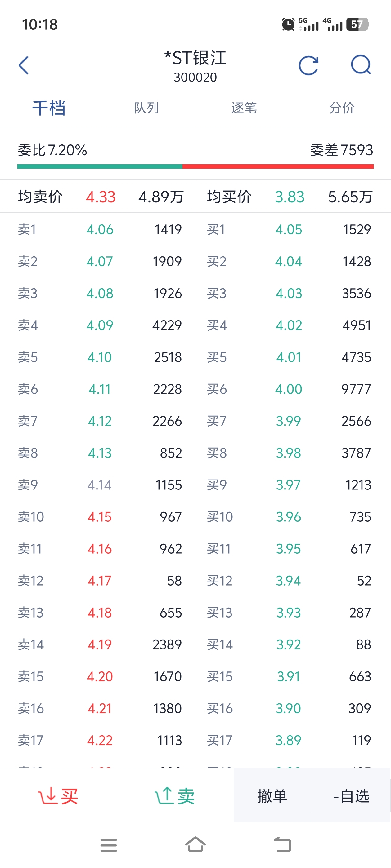Tap the 买6 price 4.00 row
The image size is (391, 868).
click(x=293, y=389)
